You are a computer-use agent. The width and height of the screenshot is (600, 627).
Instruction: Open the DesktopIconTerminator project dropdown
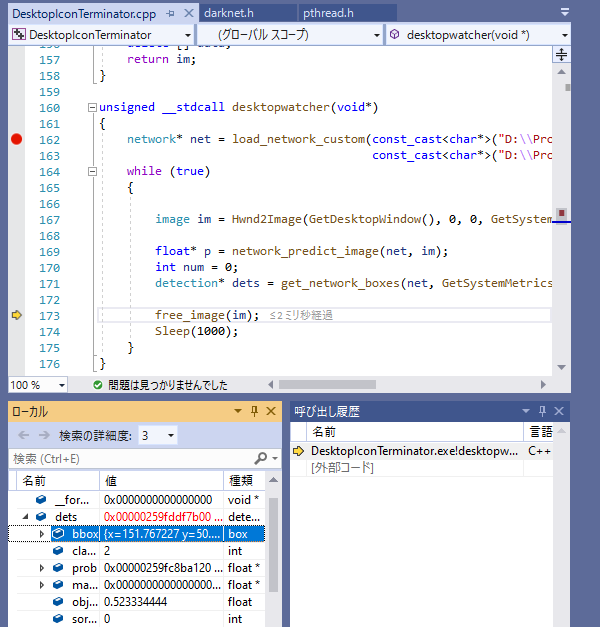[x=188, y=35]
